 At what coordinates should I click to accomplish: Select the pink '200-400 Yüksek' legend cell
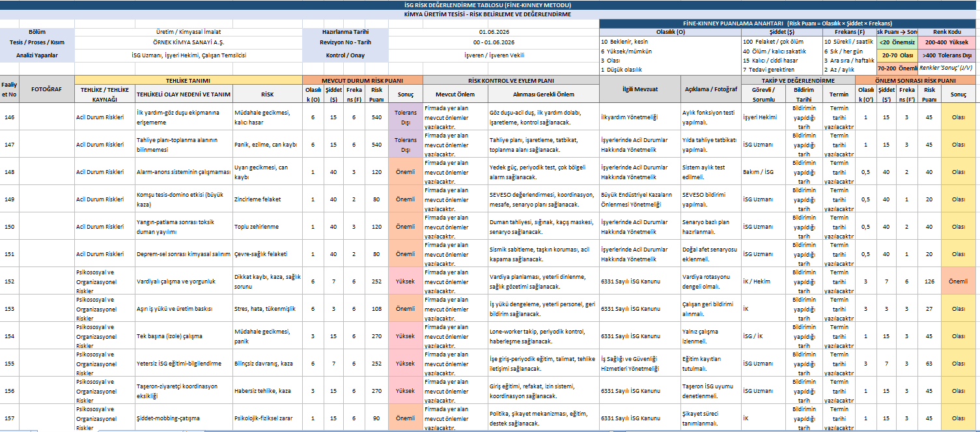click(x=947, y=42)
